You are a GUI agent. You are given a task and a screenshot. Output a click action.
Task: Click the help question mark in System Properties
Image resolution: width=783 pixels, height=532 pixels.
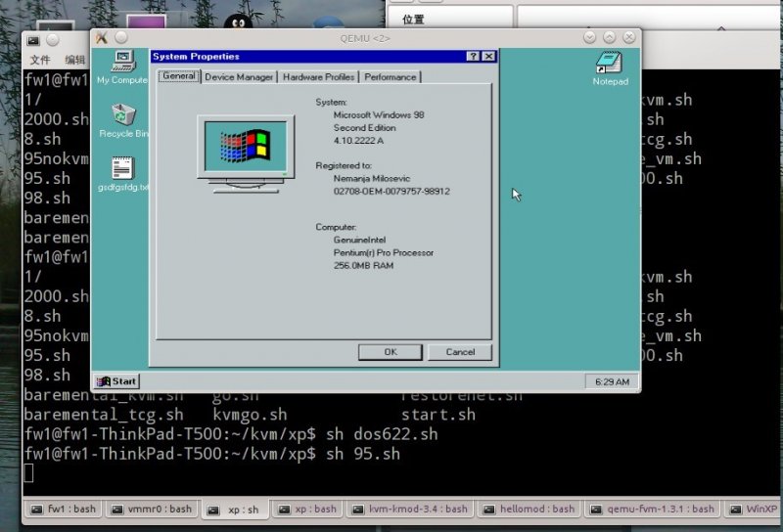473,57
